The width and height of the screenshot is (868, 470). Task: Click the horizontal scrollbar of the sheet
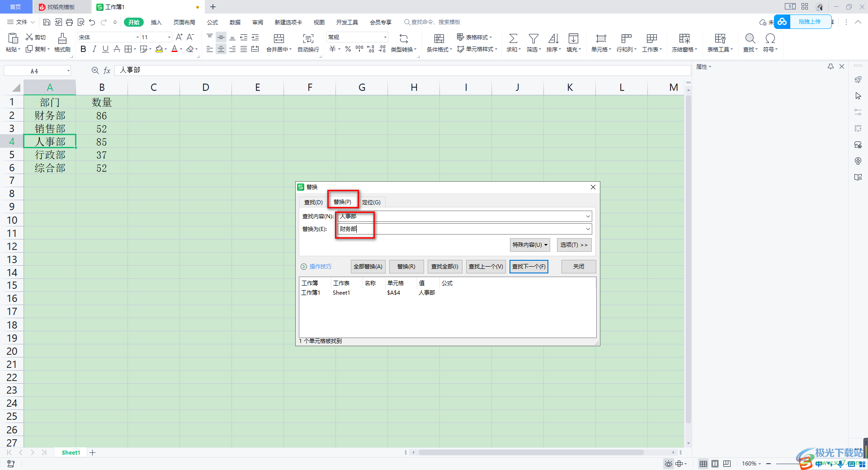[531, 452]
